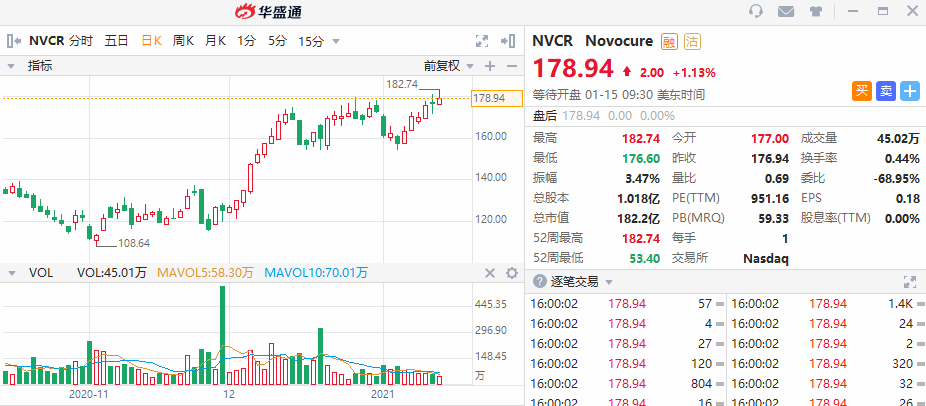Maximize the 华盛通 window
The image size is (926, 406).
pyautogui.click(x=883, y=11)
